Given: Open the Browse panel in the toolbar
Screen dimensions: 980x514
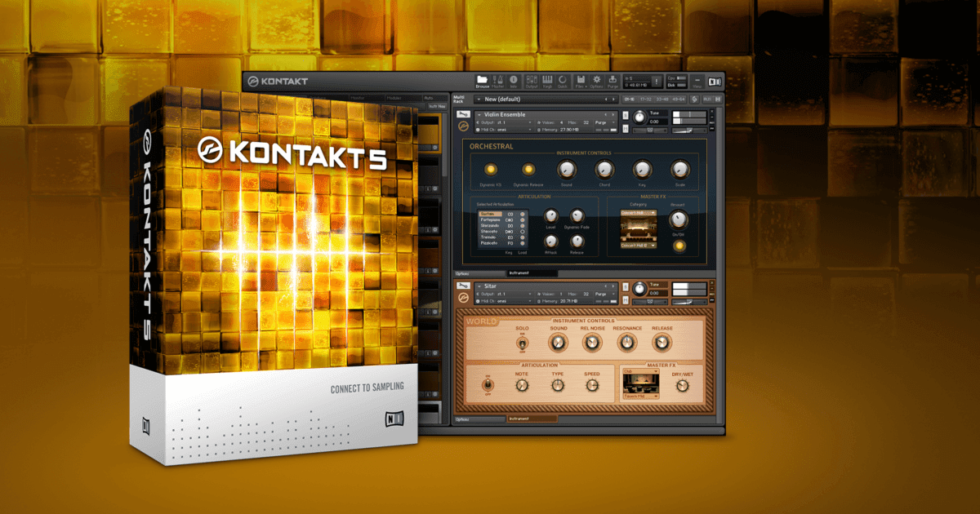Looking at the screenshot, I should point(482,81).
